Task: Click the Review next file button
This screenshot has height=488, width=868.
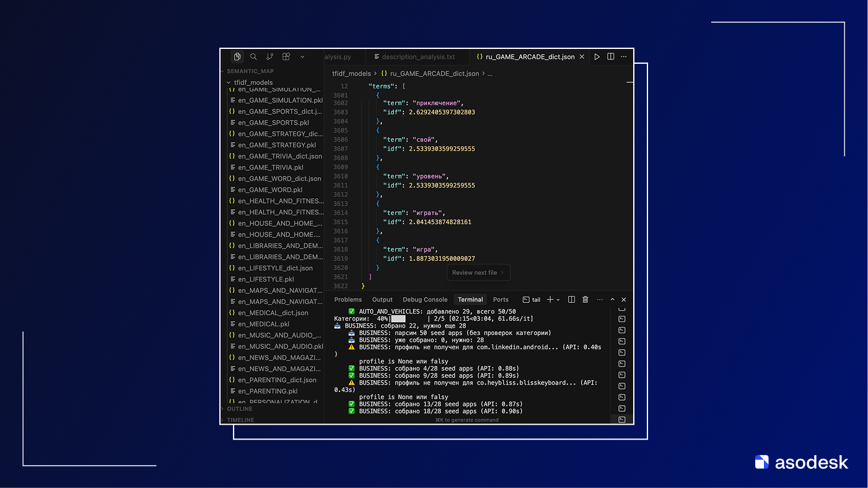Action: tap(478, 272)
